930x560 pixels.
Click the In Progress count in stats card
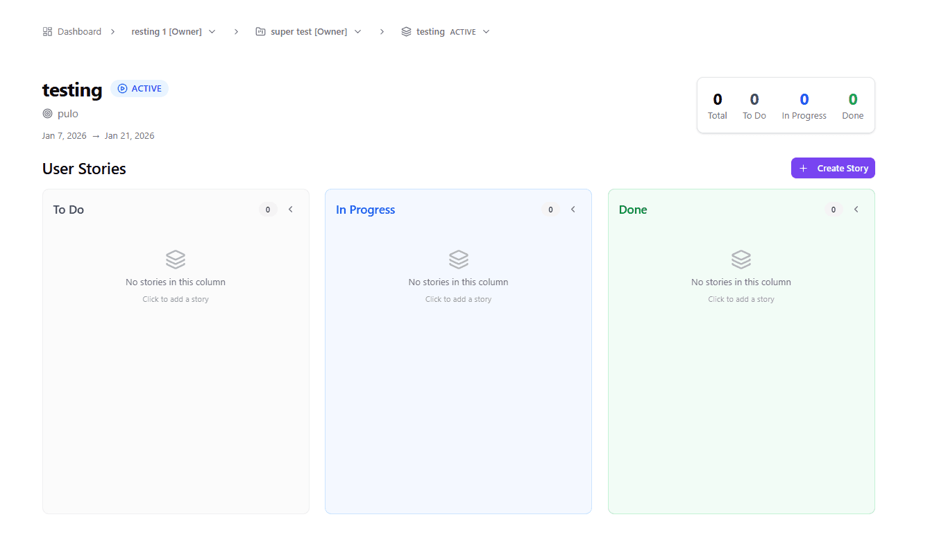pyautogui.click(x=804, y=99)
